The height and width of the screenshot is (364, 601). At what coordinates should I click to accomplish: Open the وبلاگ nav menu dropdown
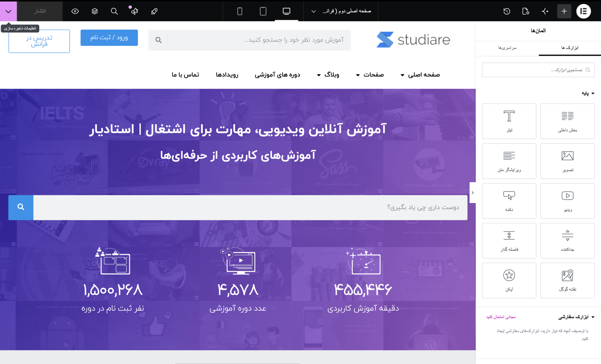(x=328, y=75)
